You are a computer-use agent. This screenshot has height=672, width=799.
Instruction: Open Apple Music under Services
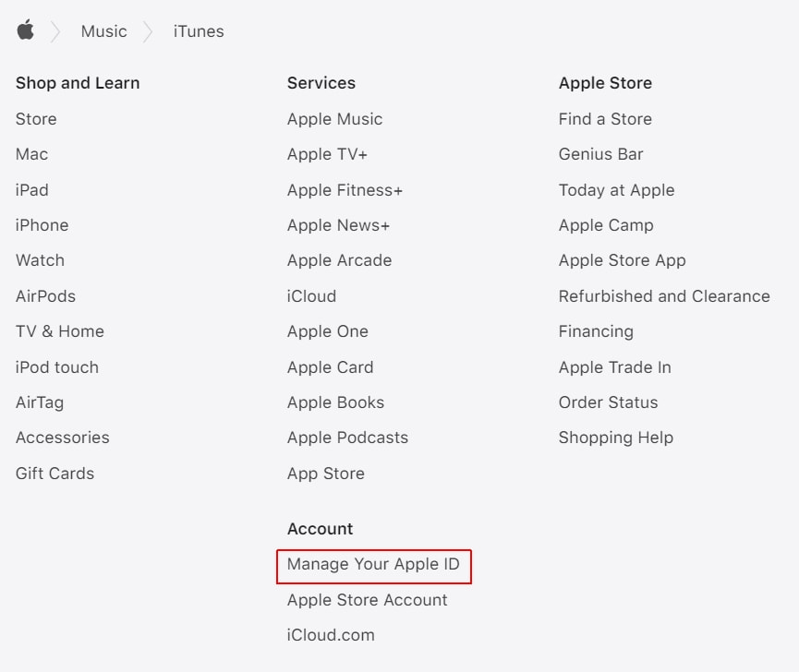(334, 118)
